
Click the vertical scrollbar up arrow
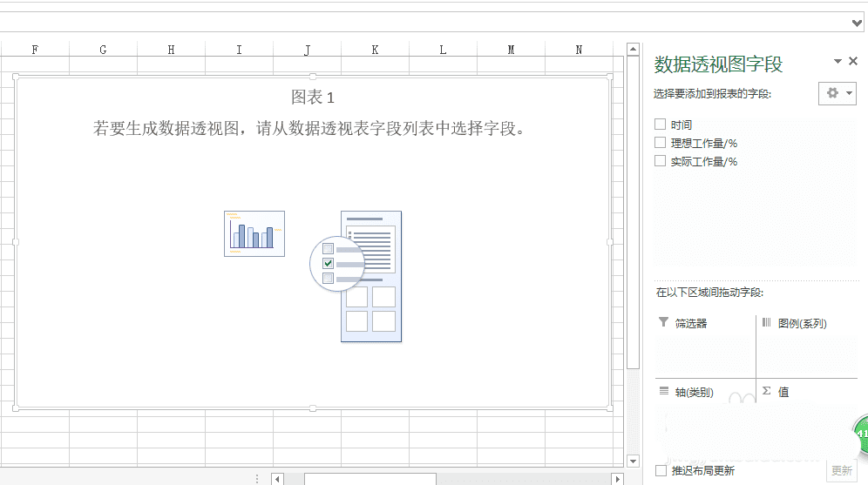[634, 50]
